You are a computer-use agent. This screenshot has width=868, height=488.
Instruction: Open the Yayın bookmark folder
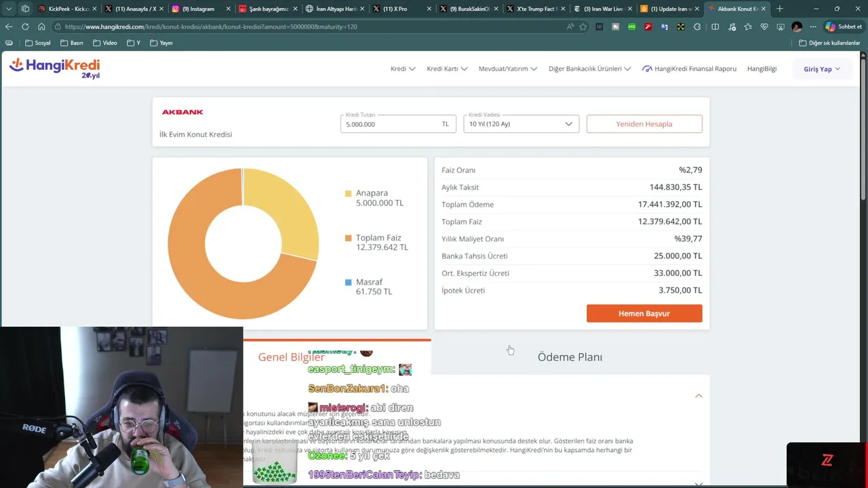[161, 43]
